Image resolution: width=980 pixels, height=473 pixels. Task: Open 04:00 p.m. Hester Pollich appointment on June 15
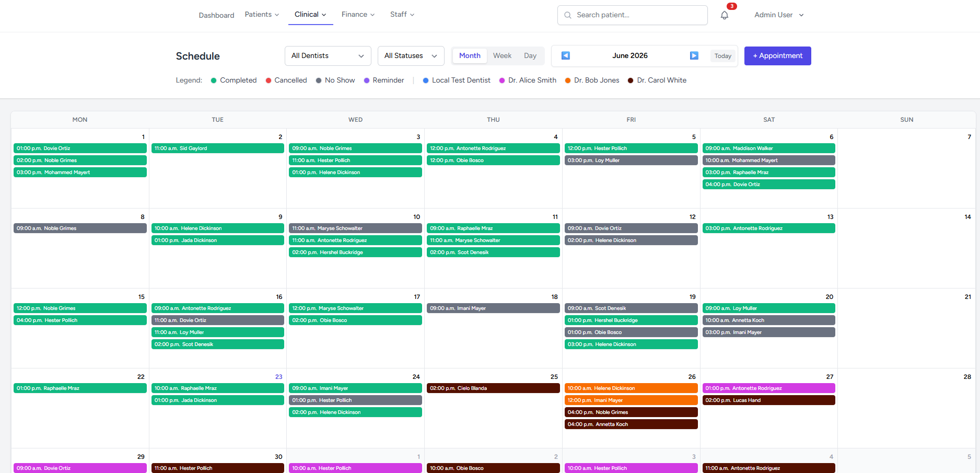[x=80, y=320]
